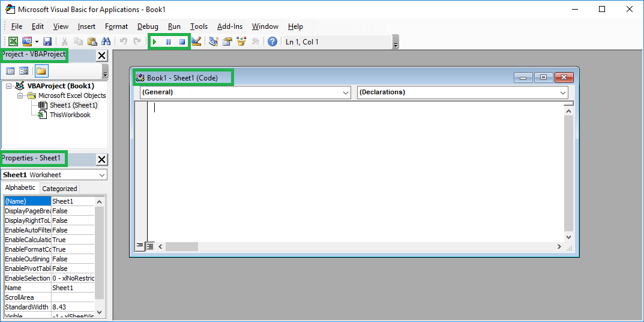Switch to Full Module View at code window bottom
Viewport: 644px width, 322px height.
tap(150, 246)
